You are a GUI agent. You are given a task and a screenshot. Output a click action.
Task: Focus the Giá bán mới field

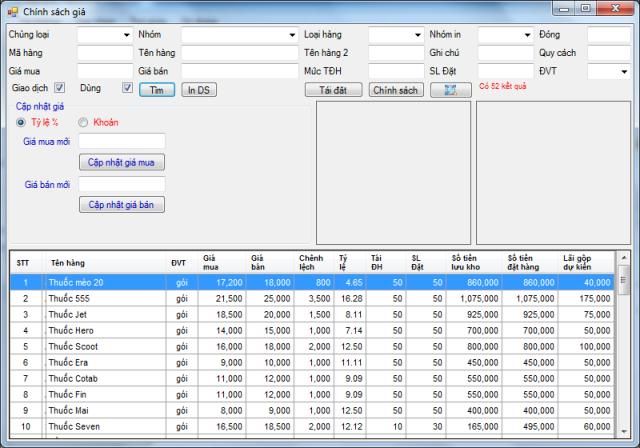(x=122, y=184)
